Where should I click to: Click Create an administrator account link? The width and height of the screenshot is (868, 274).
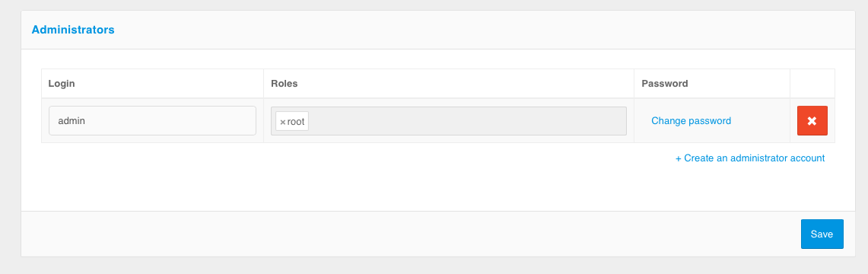pos(750,158)
